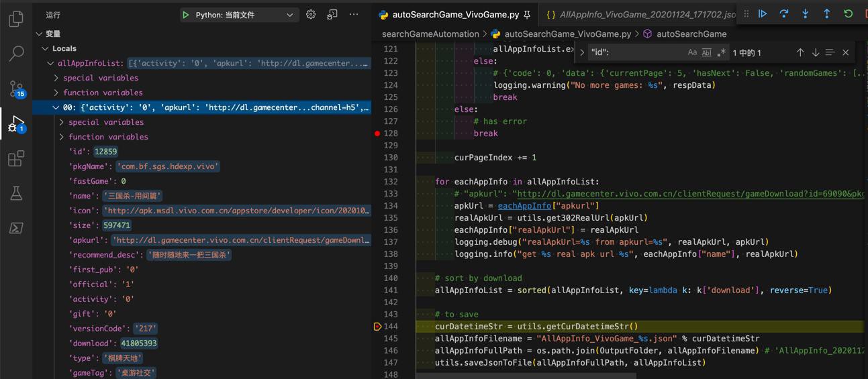The width and height of the screenshot is (868, 379).
Task: Open the Search view in activity bar
Action: pyautogui.click(x=16, y=54)
